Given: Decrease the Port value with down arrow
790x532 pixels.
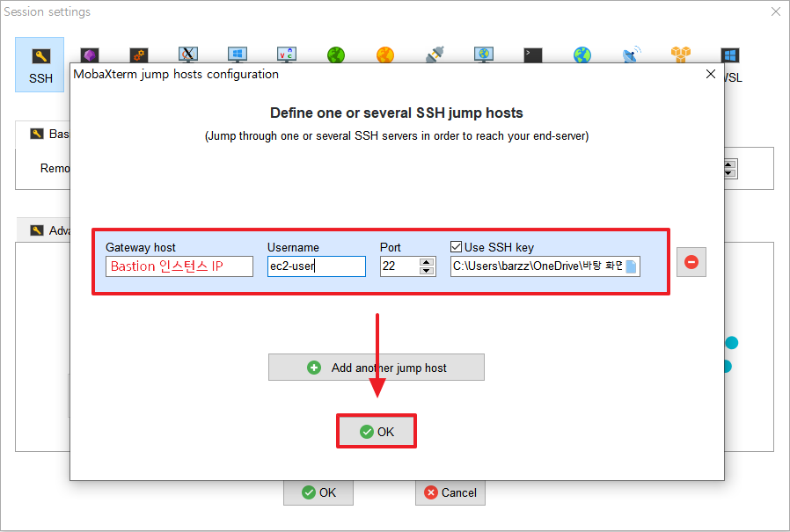Looking at the screenshot, I should [x=427, y=271].
